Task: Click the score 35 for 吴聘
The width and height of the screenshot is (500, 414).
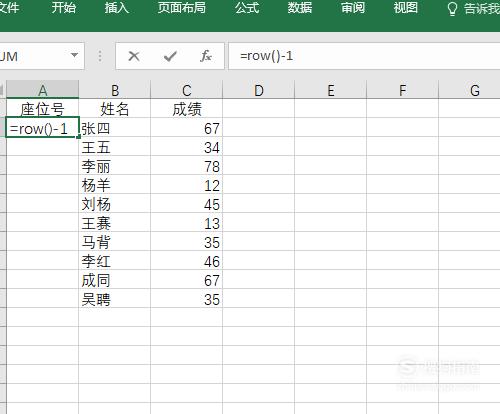Action: [x=187, y=298]
